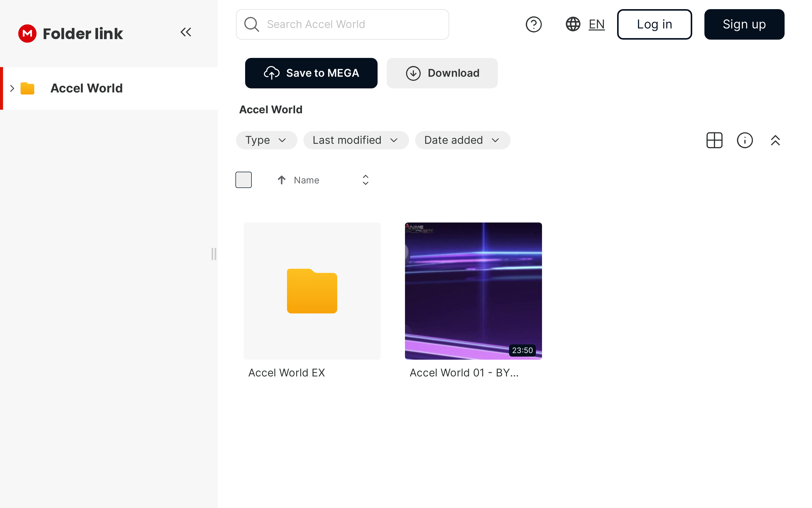Collapse the sidebar with double-chevron icon

click(x=186, y=32)
